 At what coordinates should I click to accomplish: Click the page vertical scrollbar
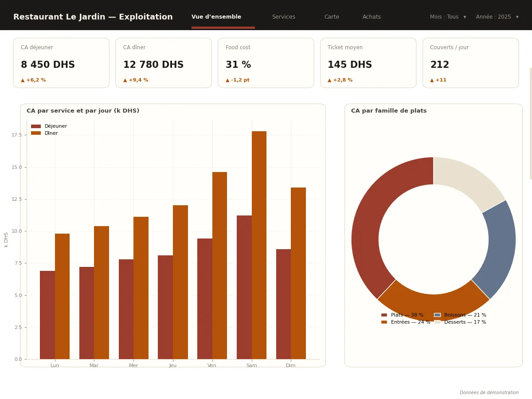click(x=531, y=124)
